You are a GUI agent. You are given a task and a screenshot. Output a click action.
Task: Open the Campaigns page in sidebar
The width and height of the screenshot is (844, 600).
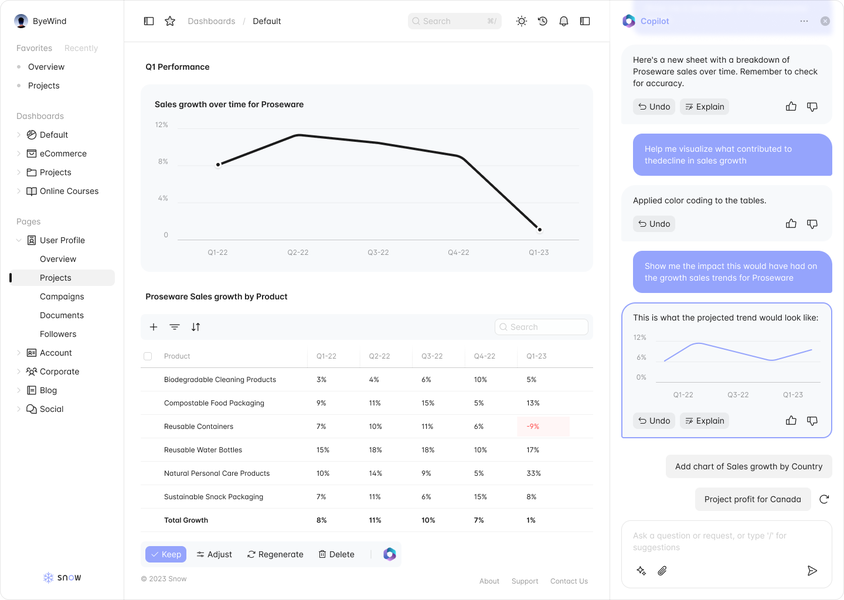click(62, 297)
